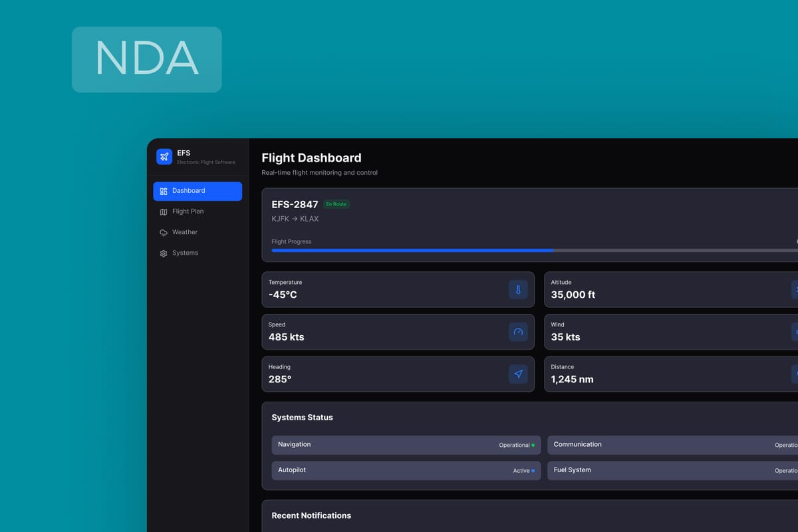Select the Autopilot status row
Screen dimensions: 798x532
406,470
